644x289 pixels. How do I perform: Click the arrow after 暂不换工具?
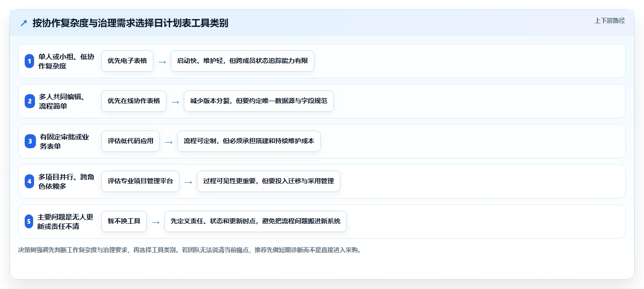pyautogui.click(x=156, y=222)
